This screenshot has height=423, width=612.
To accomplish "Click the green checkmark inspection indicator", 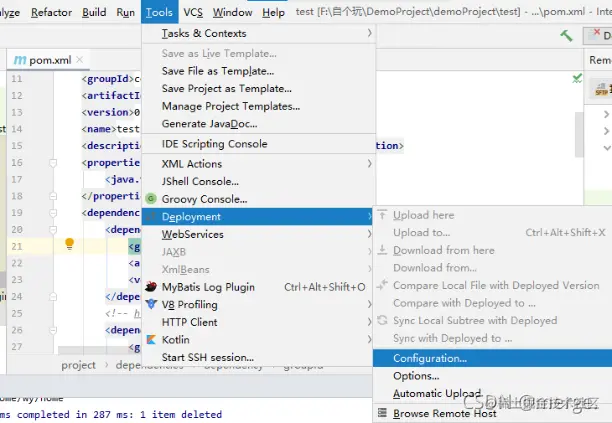I will click(577, 78).
